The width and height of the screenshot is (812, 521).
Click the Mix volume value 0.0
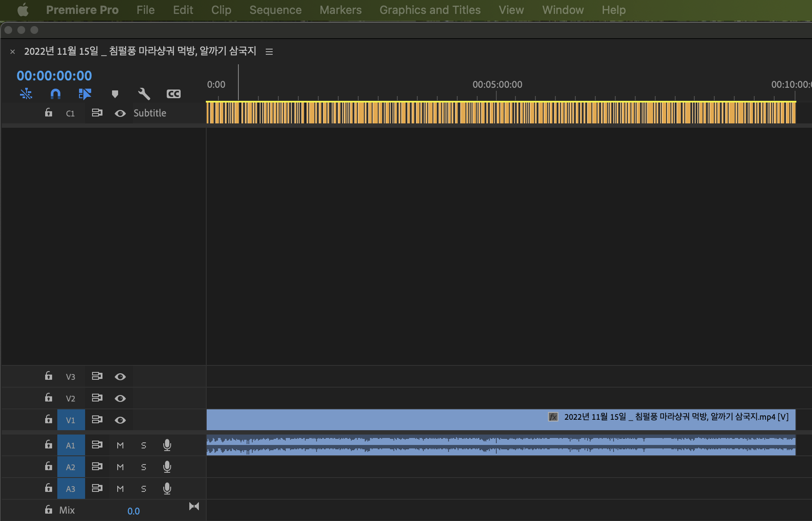[x=133, y=511]
